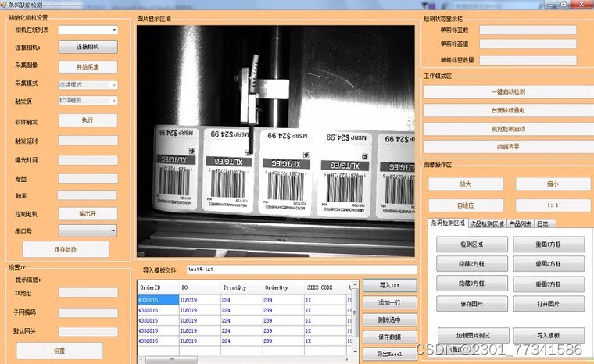Screen dimensions: 594x364
Task: Focus the 增益 gain input field
Action: [88, 178]
